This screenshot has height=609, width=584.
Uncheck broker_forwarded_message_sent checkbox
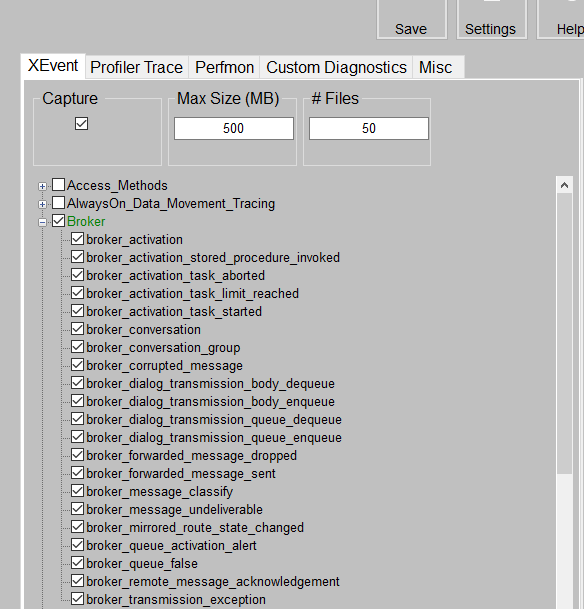pyautogui.click(x=78, y=473)
